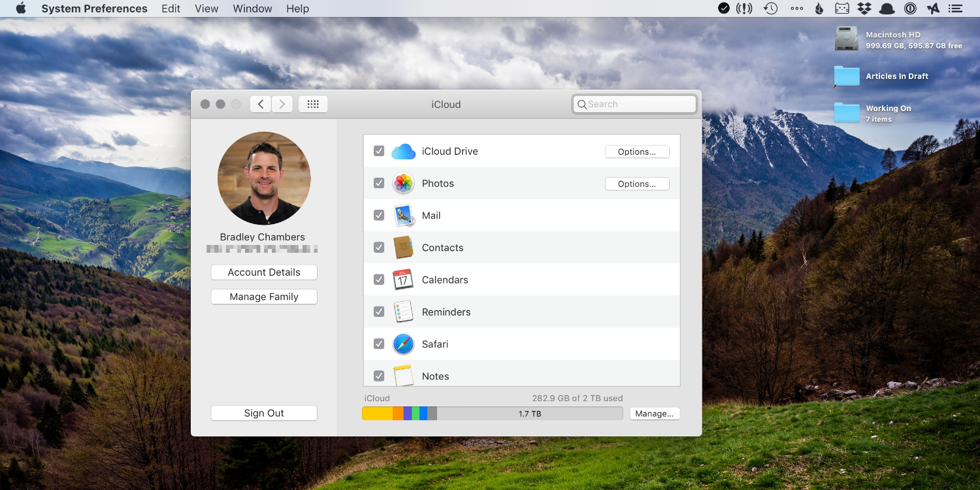Open the View menu
Image resolution: width=980 pixels, height=490 pixels.
point(206,8)
